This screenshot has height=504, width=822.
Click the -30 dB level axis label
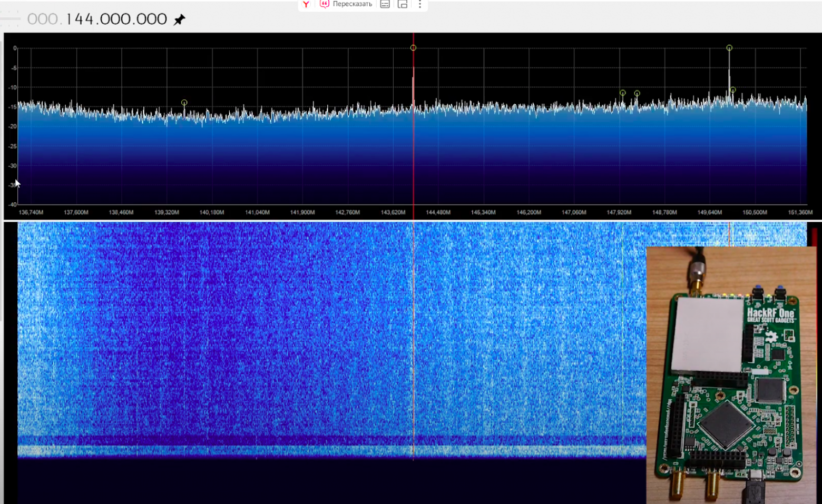13,165
